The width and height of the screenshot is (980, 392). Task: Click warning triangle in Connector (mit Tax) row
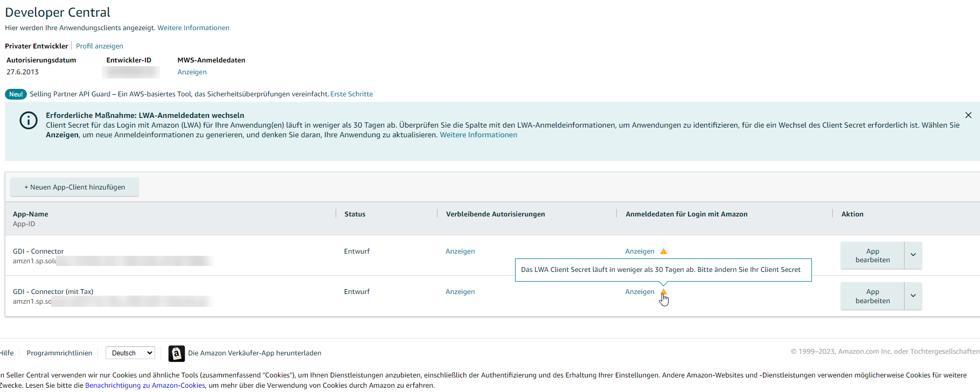click(663, 292)
